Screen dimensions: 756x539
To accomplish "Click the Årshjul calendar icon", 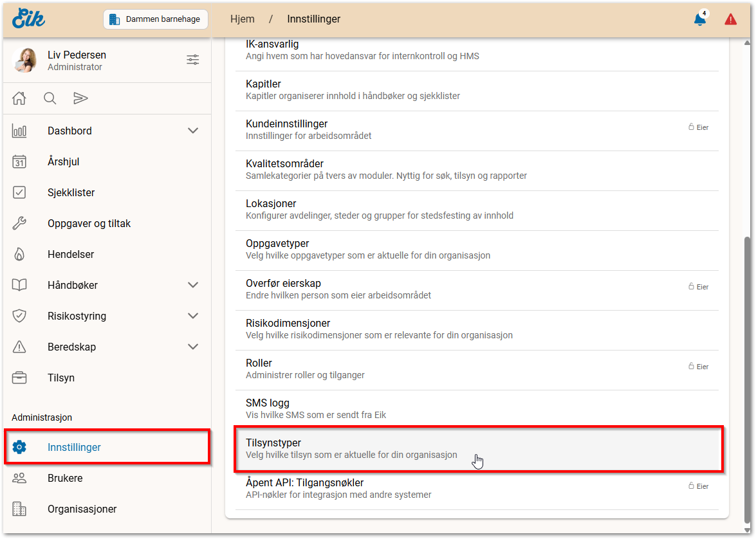I will [x=19, y=161].
